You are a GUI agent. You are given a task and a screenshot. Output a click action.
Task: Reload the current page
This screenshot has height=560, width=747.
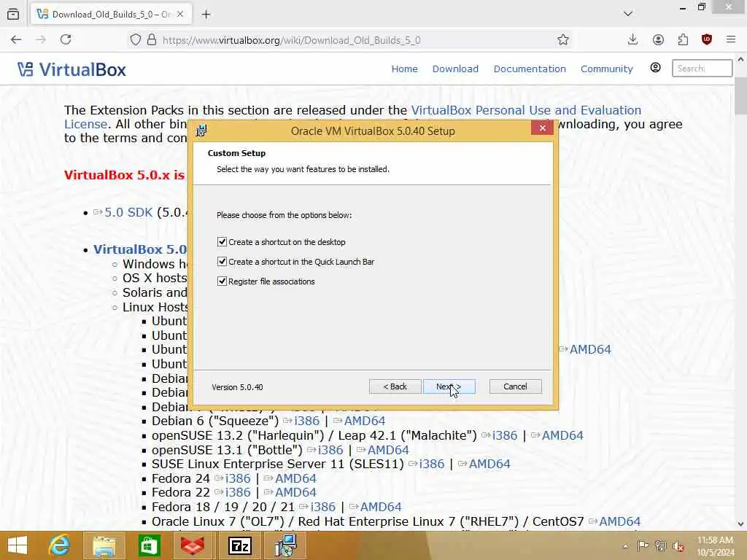[66, 40]
